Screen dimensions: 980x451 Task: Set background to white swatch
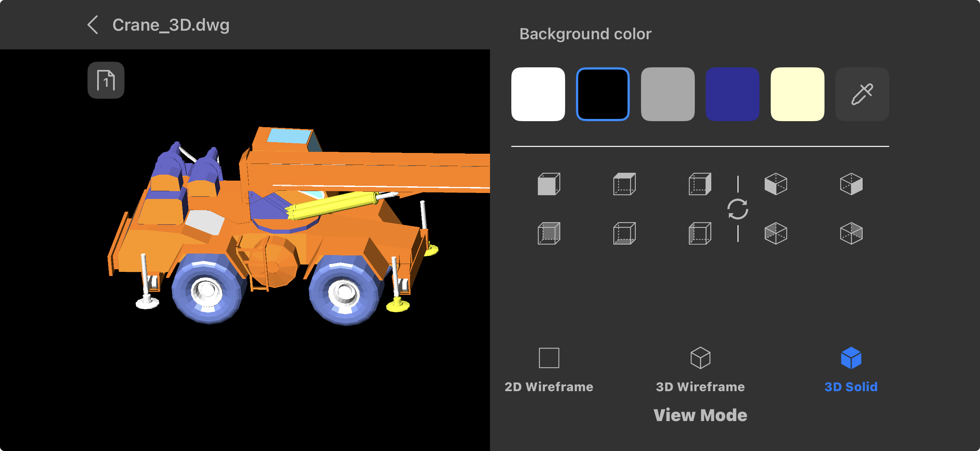point(538,94)
